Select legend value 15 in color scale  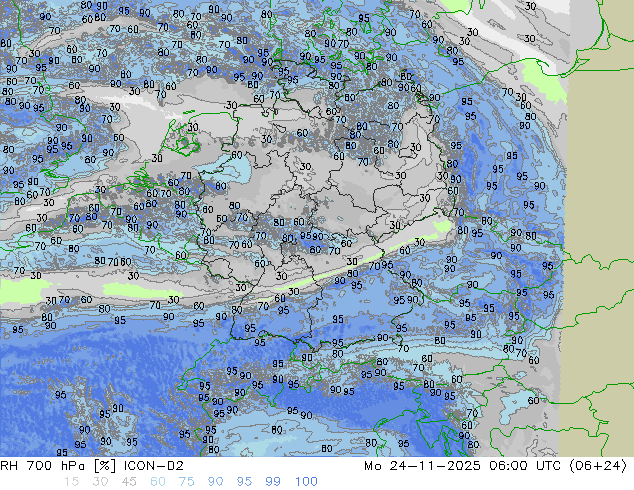click(x=71, y=482)
